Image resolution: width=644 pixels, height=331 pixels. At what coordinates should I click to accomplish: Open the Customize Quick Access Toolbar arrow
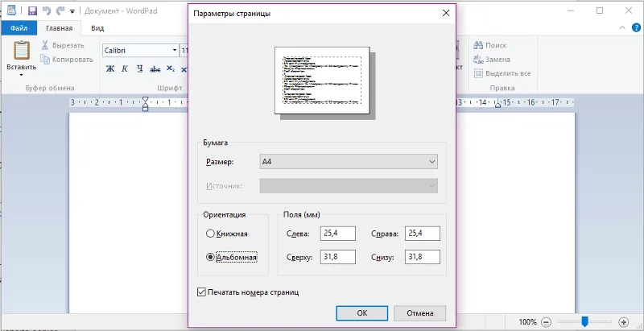72,11
